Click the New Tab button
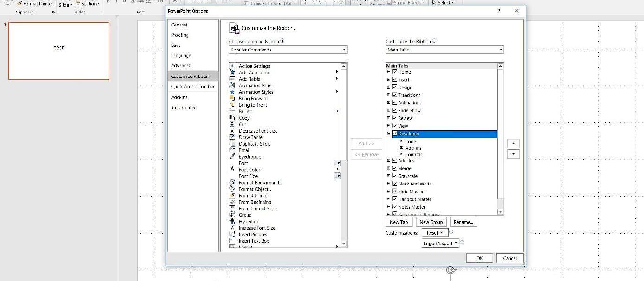This screenshot has width=644, height=281. pyautogui.click(x=399, y=222)
